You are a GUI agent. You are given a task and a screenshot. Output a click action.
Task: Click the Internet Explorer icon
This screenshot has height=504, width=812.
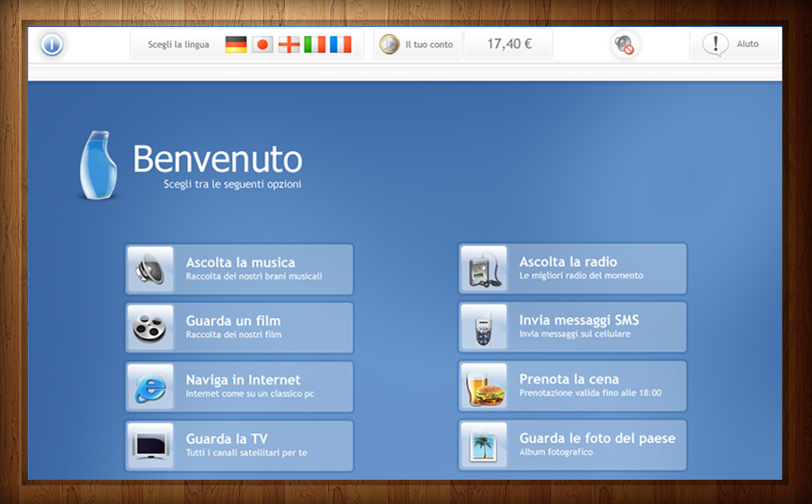150,387
